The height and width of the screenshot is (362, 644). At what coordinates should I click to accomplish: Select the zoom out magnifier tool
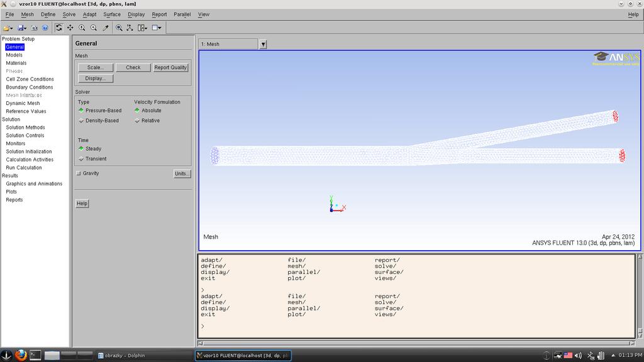94,28
